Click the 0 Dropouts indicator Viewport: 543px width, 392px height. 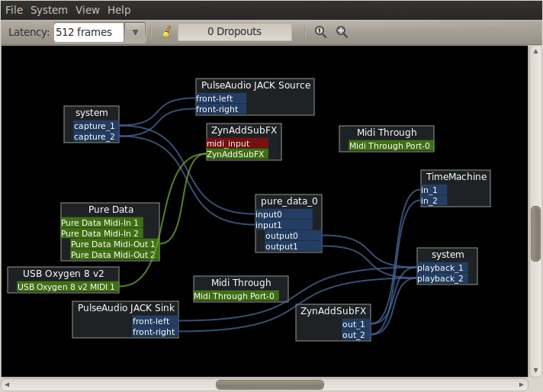pos(234,32)
